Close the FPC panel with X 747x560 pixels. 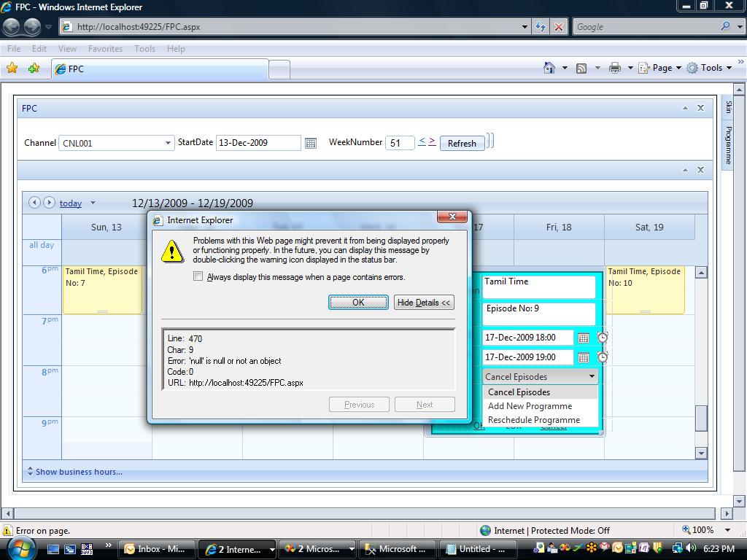pos(701,108)
